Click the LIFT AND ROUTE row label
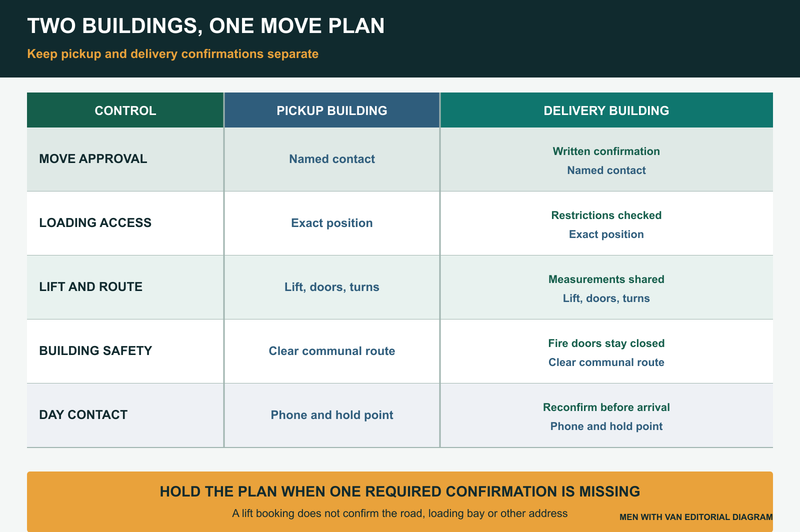Image resolution: width=800 pixels, height=532 pixels. (91, 287)
